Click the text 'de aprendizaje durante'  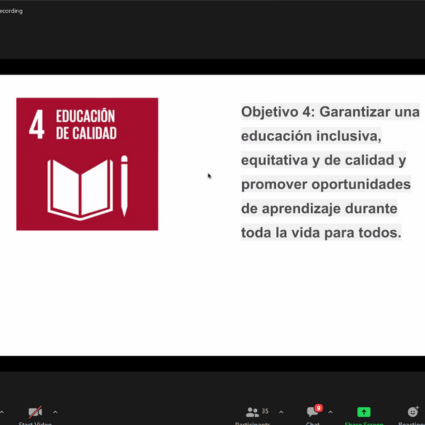(x=319, y=209)
